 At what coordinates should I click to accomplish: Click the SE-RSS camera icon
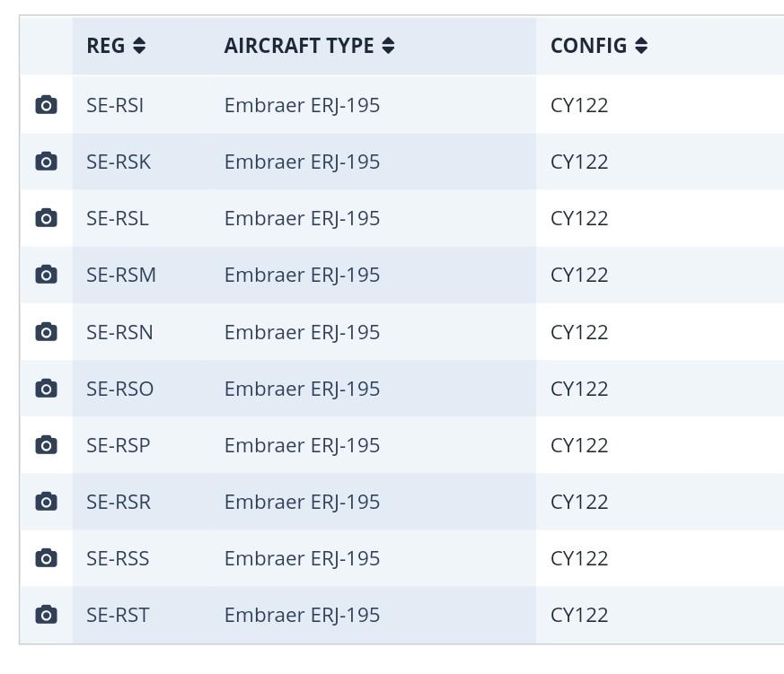[46, 558]
